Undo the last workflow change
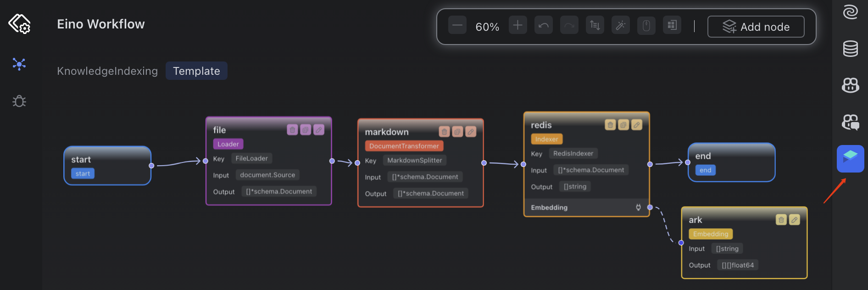This screenshot has width=868, height=290. pyautogui.click(x=544, y=25)
